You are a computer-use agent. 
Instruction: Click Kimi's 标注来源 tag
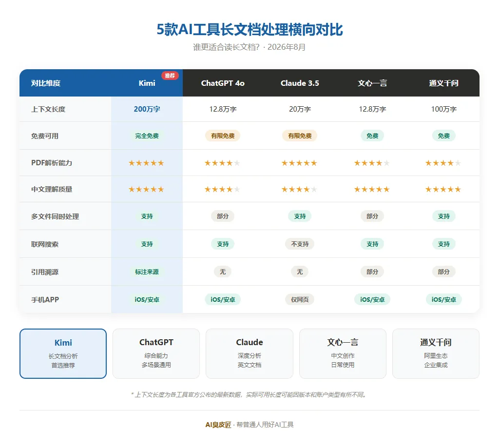(x=147, y=272)
